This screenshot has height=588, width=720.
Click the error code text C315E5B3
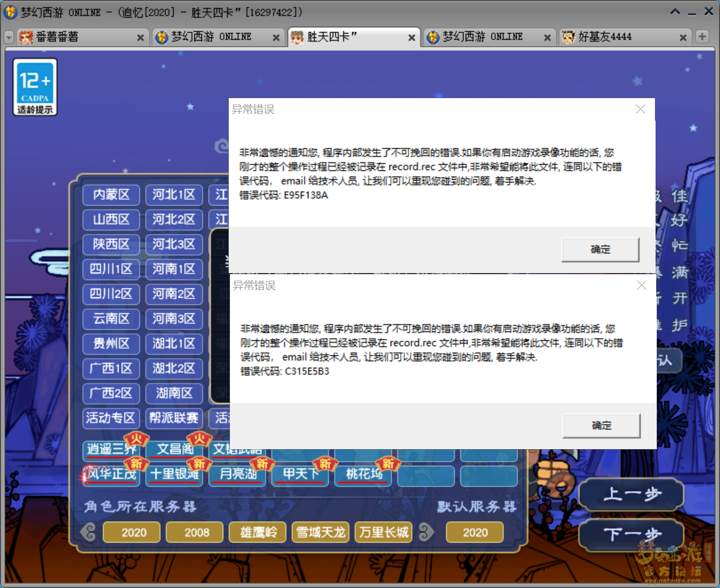(x=307, y=372)
